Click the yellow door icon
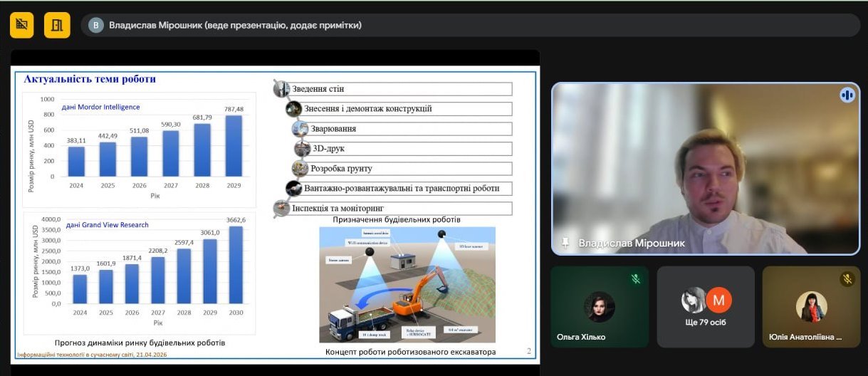This screenshot has width=868, height=376. tap(57, 25)
